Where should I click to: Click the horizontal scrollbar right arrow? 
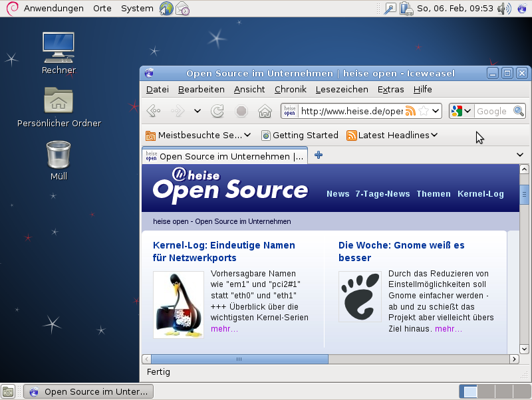(x=514, y=359)
